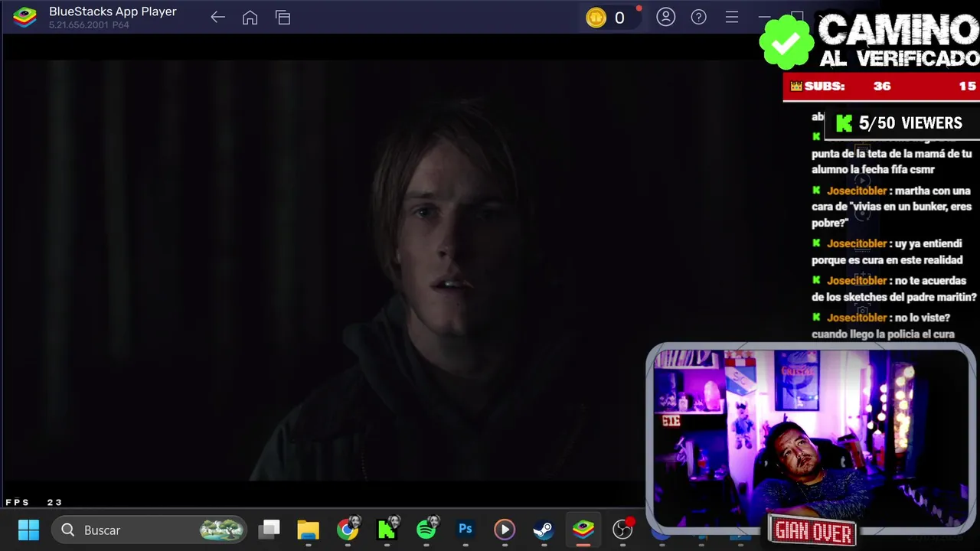Click the "FPS 23" counter text
The height and width of the screenshot is (551, 980).
tap(34, 502)
